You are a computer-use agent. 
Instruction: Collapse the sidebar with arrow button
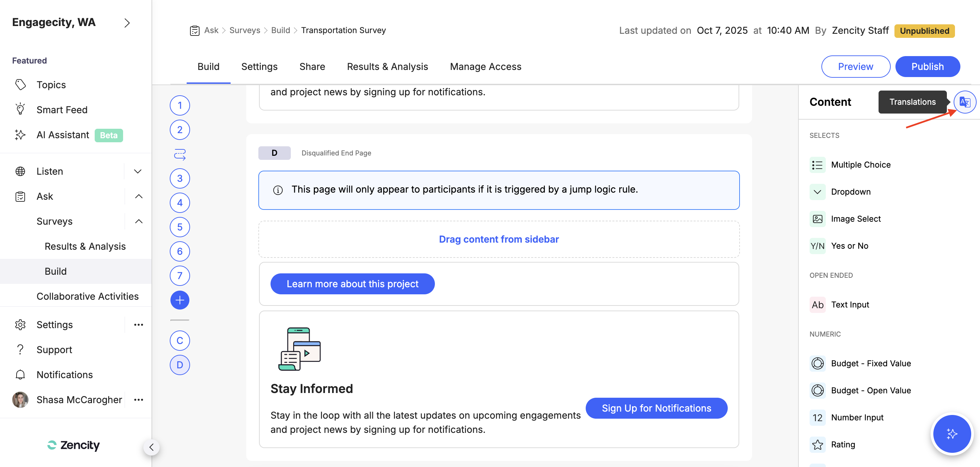click(151, 447)
